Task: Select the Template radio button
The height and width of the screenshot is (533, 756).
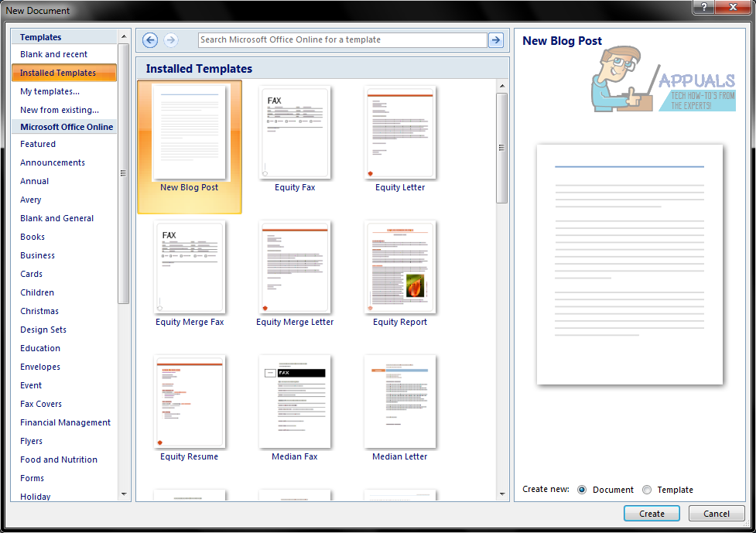Action: 647,490
